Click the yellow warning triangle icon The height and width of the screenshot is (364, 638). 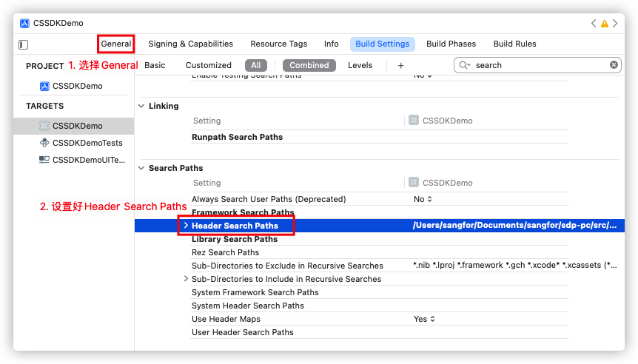(605, 24)
